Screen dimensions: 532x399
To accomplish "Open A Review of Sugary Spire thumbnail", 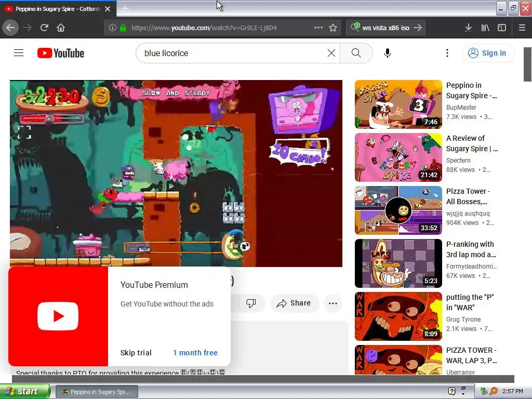I will 398,157.
